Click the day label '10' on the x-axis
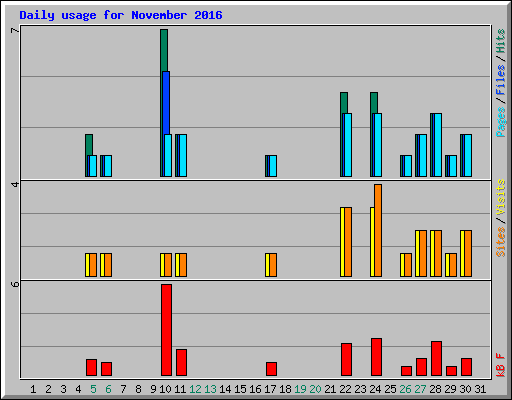Image resolution: width=512 pixels, height=400 pixels. (x=165, y=389)
